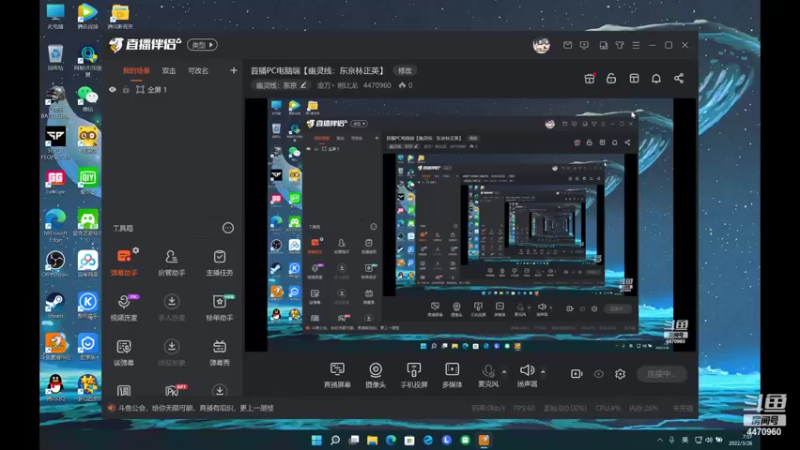800x450 pixels.
Task: Open the hamburger menu in title bar
Action: click(636, 45)
